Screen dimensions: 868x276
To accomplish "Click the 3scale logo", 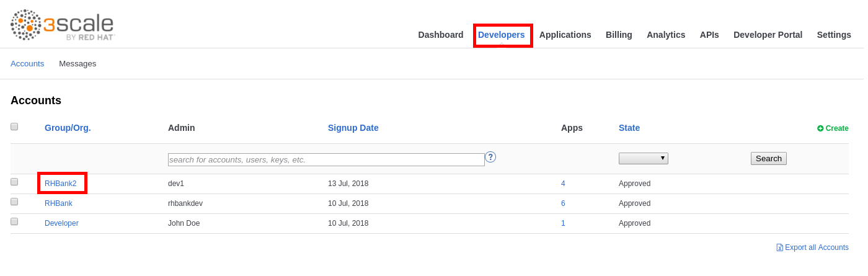I will click(63, 25).
